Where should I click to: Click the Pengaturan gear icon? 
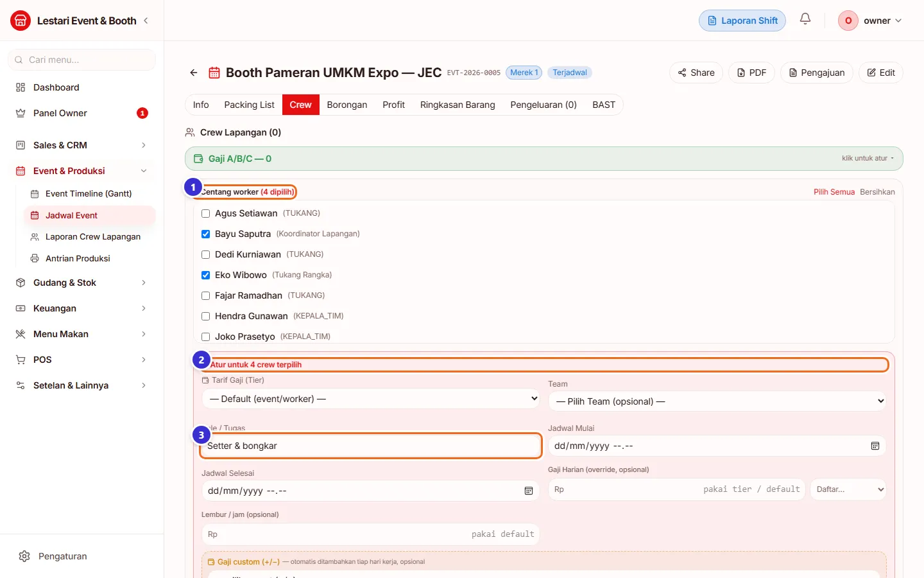(24, 556)
